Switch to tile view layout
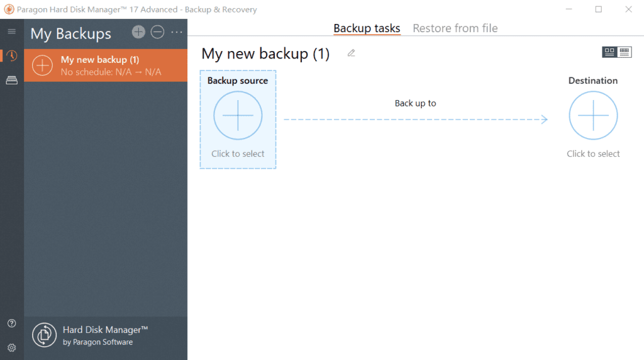This screenshot has height=360, width=644. 609,52
